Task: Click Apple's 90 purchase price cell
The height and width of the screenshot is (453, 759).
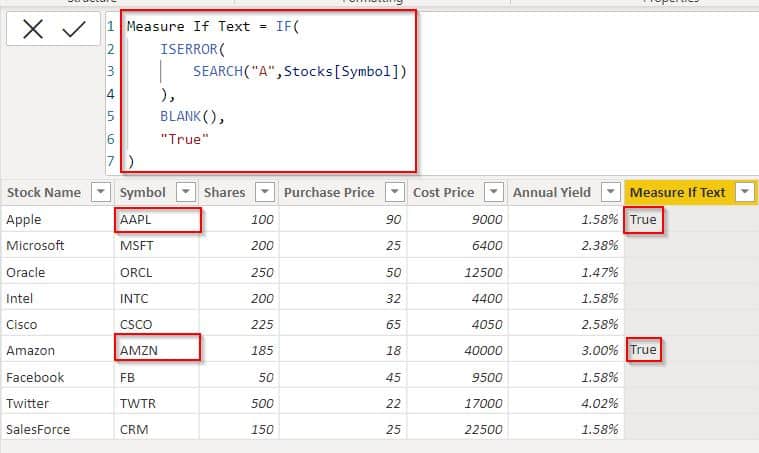Action: 343,219
